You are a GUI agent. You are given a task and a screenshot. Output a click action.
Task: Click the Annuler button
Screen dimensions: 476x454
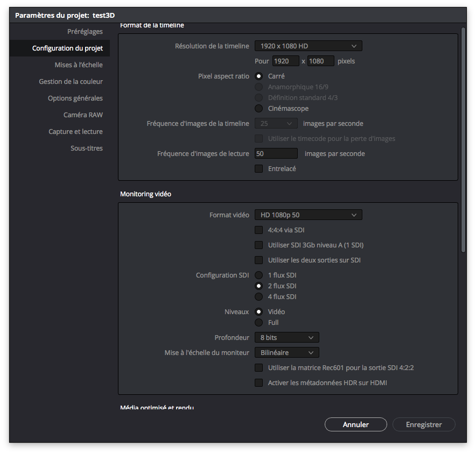pos(355,424)
